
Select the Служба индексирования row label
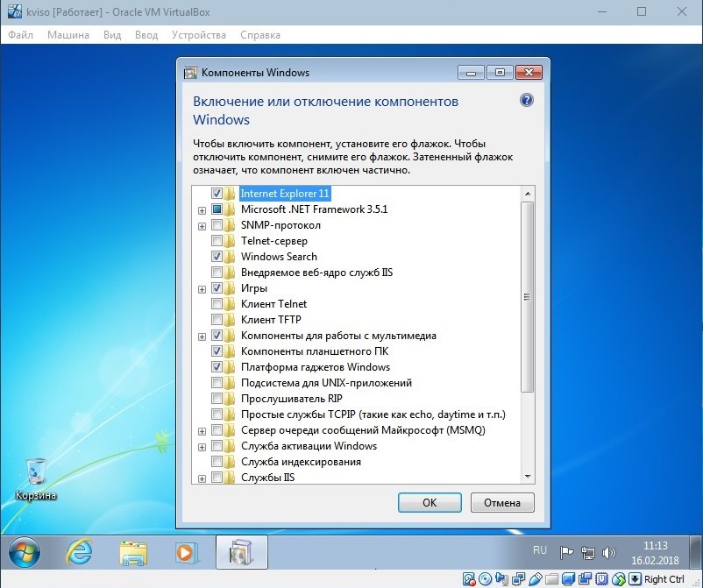tap(301, 462)
